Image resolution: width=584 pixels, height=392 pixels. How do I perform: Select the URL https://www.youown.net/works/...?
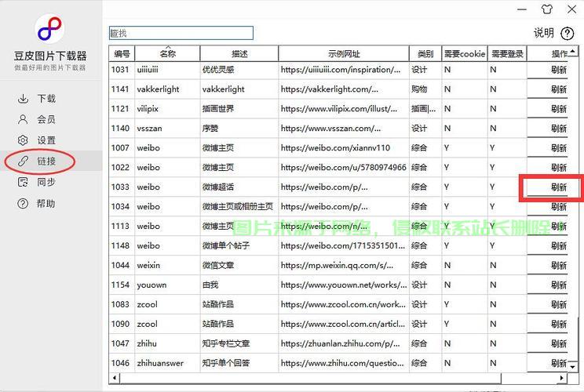343,285
